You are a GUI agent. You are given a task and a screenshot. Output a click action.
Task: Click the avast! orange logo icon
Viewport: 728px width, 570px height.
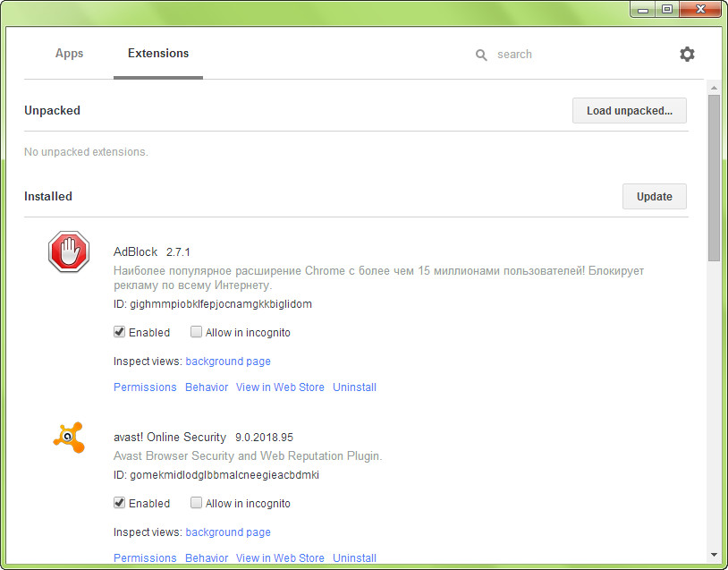click(69, 438)
